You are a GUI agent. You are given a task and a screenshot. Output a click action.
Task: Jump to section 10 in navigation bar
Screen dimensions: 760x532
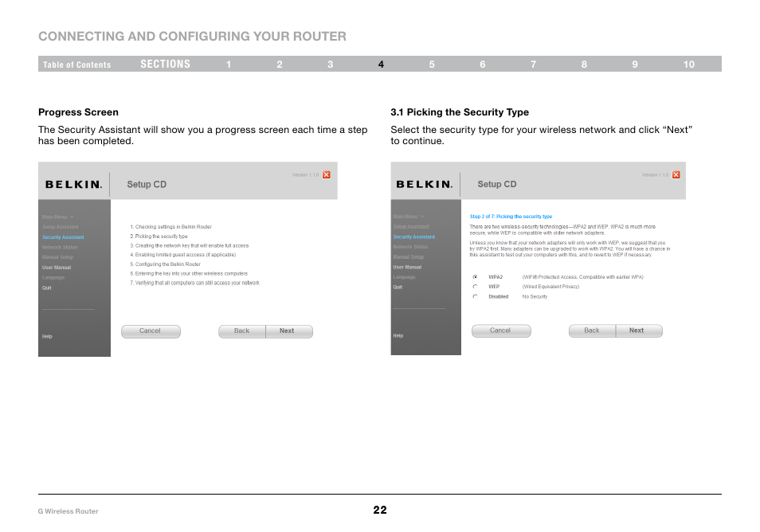[689, 65]
